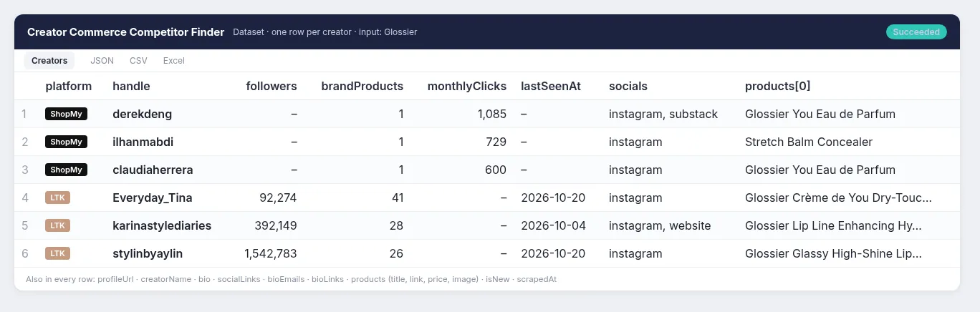
Task: Click the platform column header
Action: 69,86
